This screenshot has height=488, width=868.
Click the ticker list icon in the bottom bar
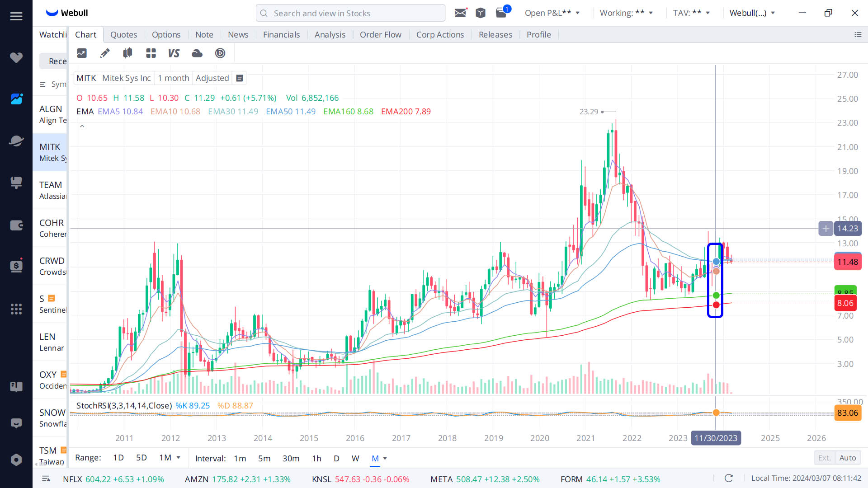click(x=46, y=479)
